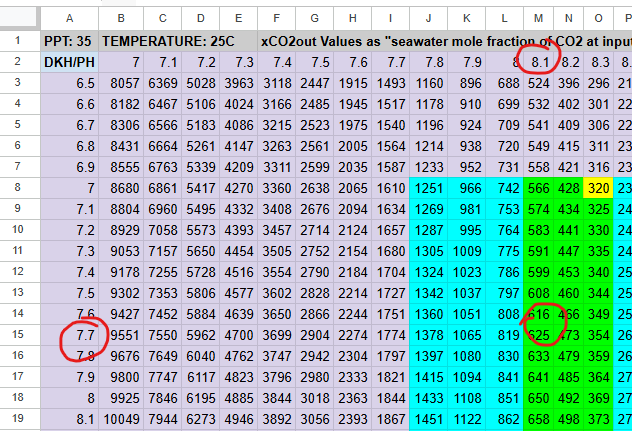This screenshot has height=431, width=632.
Task: Click row 8 header
Action: point(20,188)
